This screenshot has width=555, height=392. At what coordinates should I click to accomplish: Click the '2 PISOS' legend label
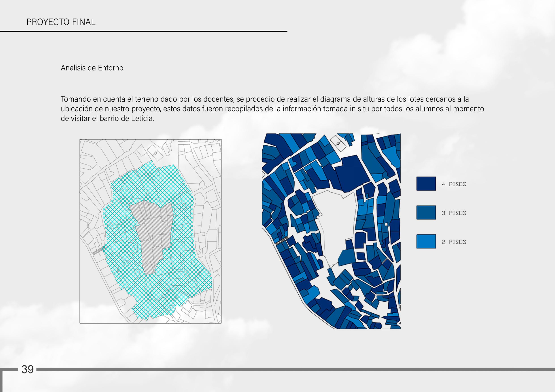(454, 242)
